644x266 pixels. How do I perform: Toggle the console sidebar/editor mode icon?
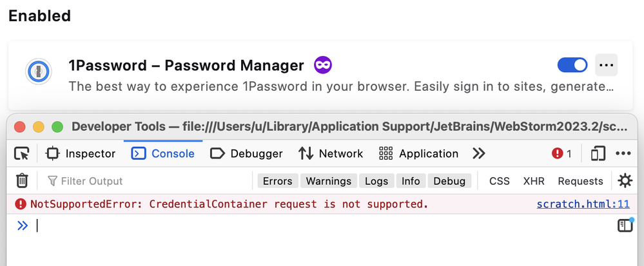[x=625, y=225]
